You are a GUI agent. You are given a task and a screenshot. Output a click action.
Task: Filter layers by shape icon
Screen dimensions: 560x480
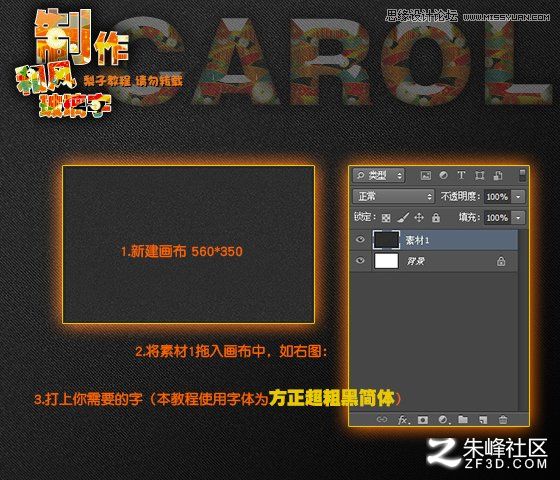(480, 175)
